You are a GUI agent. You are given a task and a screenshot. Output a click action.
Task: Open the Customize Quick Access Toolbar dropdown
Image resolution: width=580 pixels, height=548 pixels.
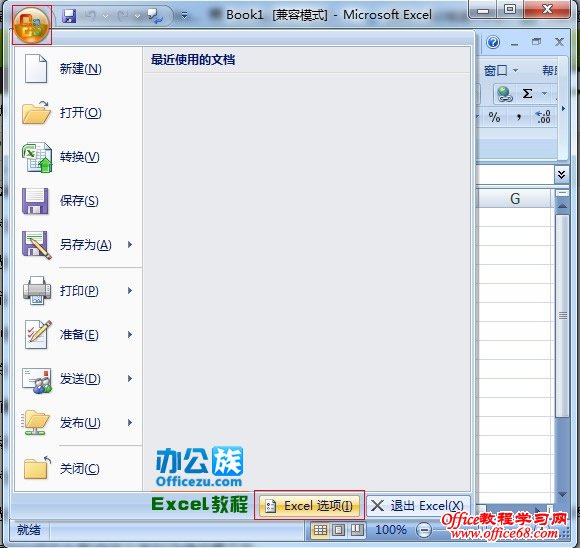pyautogui.click(x=184, y=16)
